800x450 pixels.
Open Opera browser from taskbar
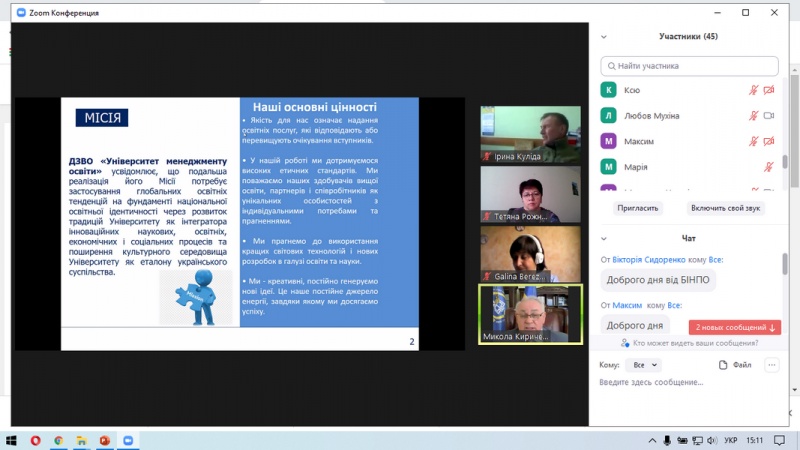tap(36, 440)
